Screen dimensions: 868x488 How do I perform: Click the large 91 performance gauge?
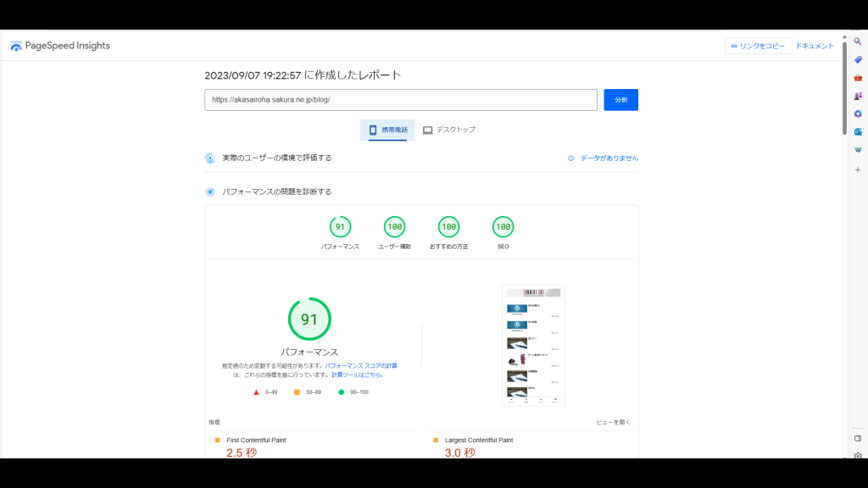pyautogui.click(x=309, y=319)
